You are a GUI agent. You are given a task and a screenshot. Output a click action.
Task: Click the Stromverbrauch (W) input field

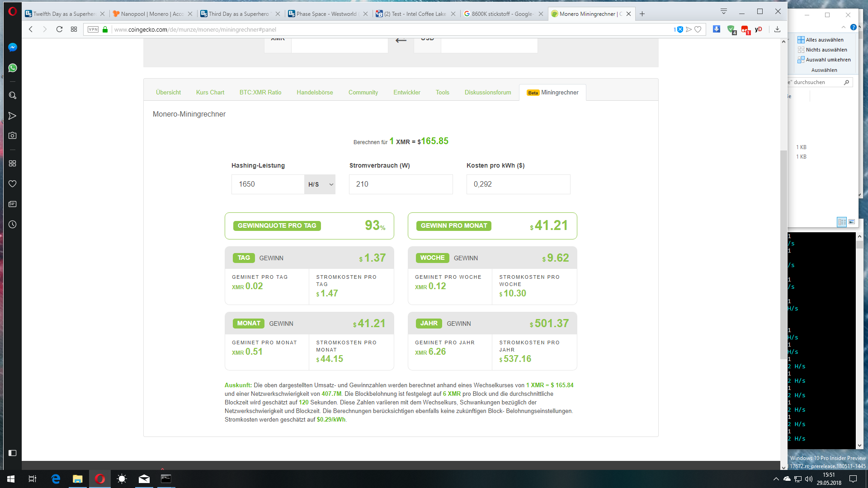click(401, 184)
